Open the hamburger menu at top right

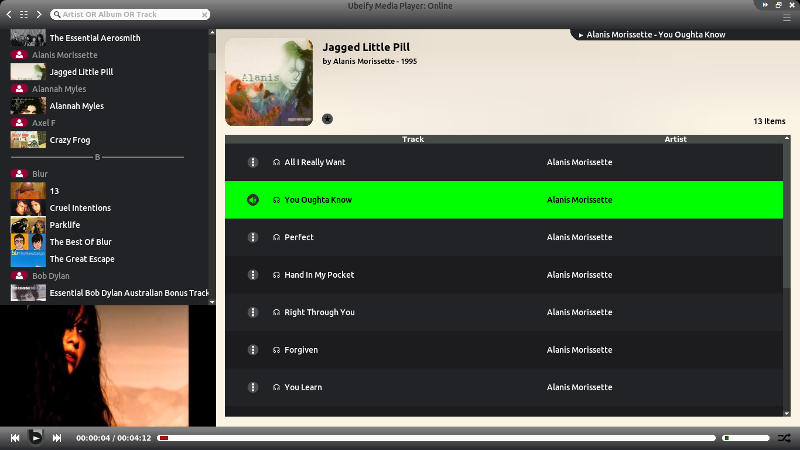coord(787,18)
